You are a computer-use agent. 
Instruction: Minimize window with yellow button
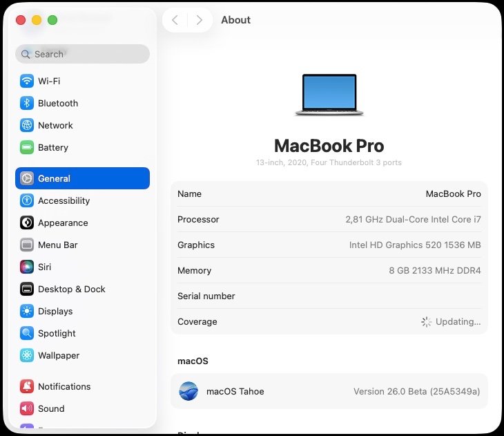(37, 20)
